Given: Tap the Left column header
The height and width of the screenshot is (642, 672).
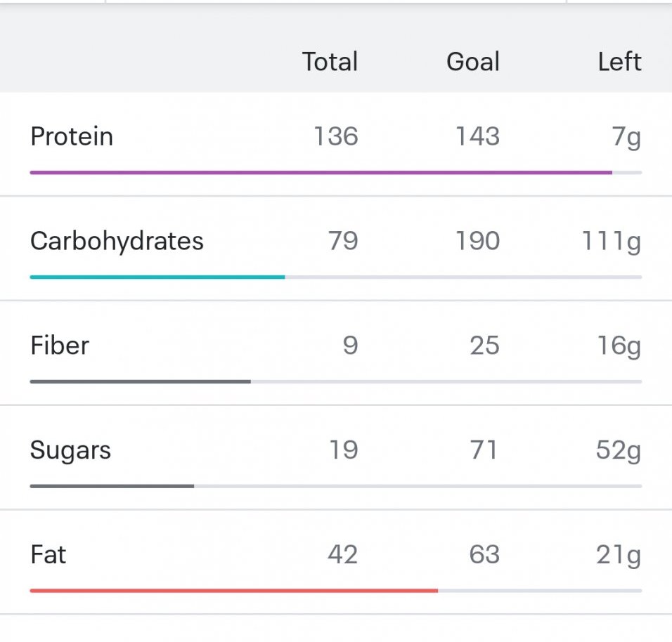Looking at the screenshot, I should [619, 62].
